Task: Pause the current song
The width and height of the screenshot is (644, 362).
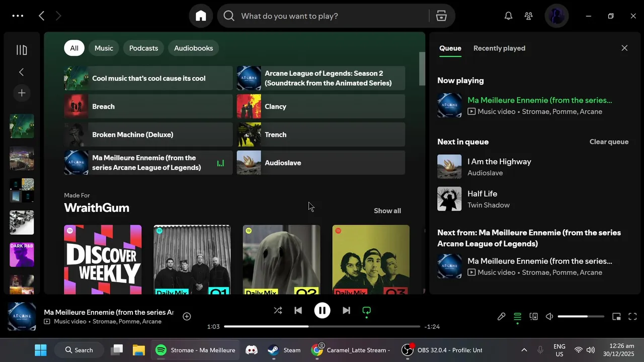Action: tap(322, 311)
